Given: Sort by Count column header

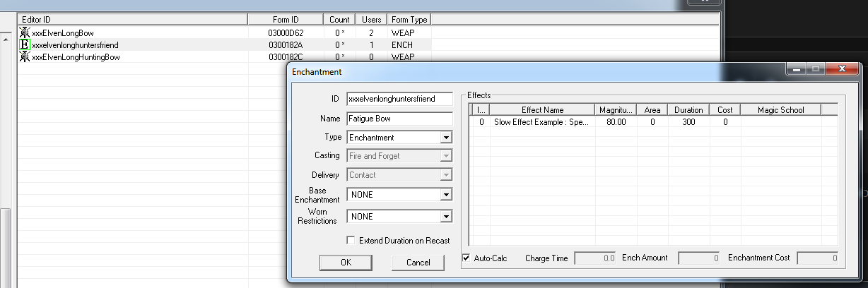Looking at the screenshot, I should [x=339, y=20].
